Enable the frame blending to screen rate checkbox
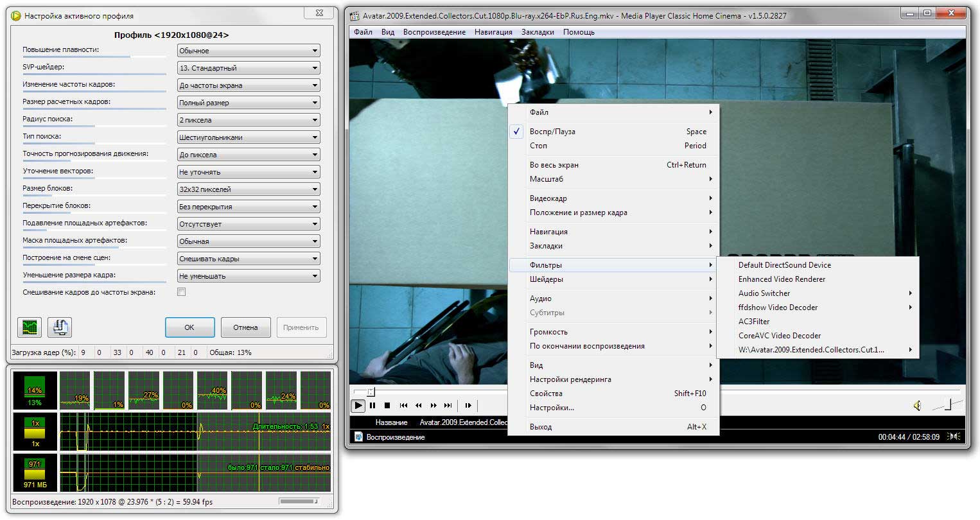This screenshot has height=520, width=980. [x=182, y=292]
